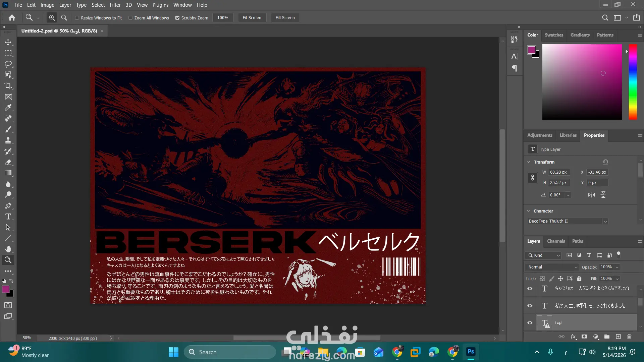Click the hue slider strip

pyautogui.click(x=633, y=82)
